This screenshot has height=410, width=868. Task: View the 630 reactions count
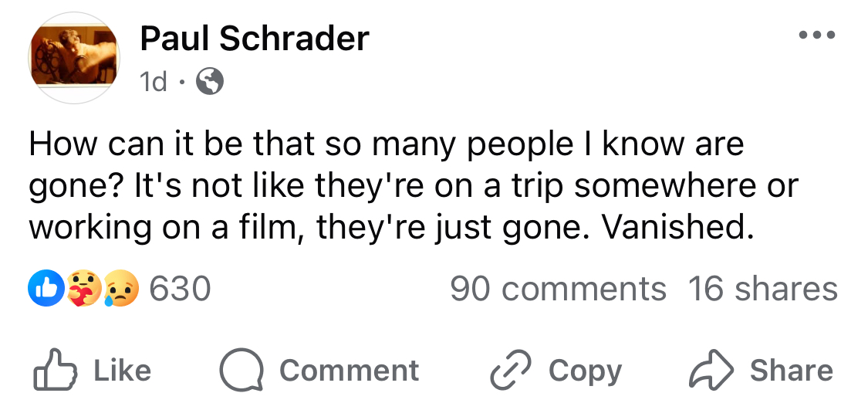point(180,289)
